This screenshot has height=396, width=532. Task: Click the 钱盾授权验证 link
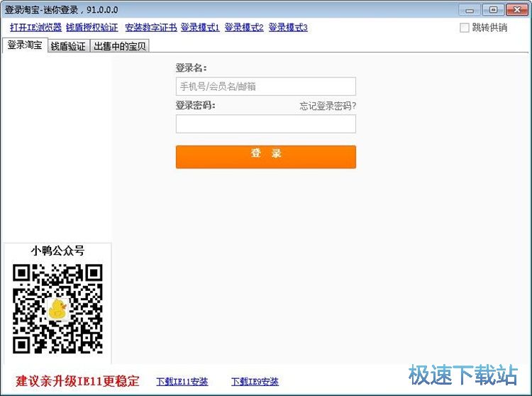pyautogui.click(x=92, y=28)
